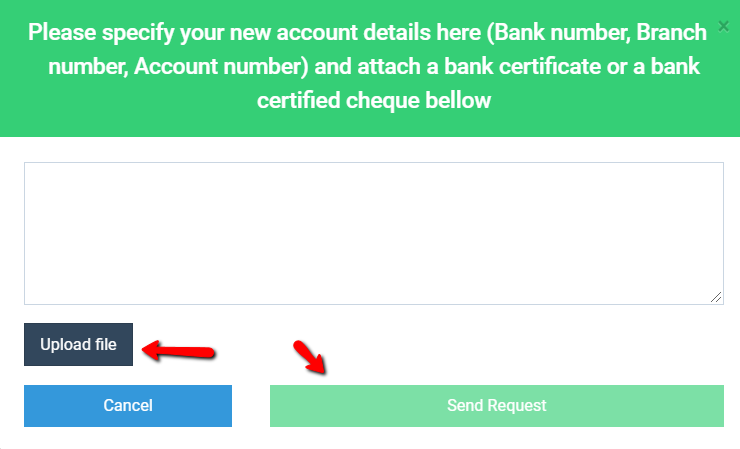740x449 pixels.
Task: Select the blue Cancel button
Action: [x=128, y=406]
